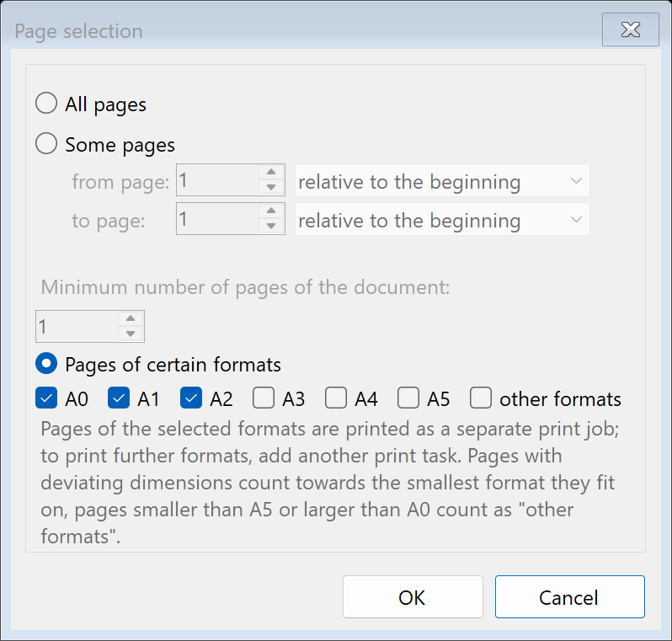Decrement the to page spinner

(271, 227)
